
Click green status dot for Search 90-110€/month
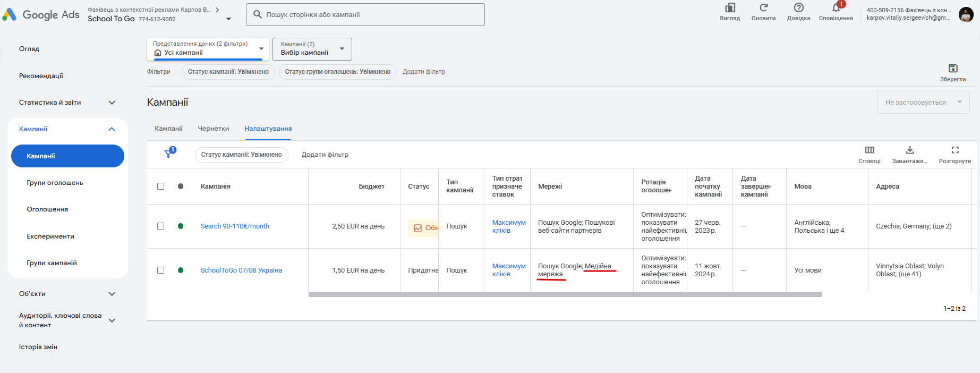(x=181, y=226)
